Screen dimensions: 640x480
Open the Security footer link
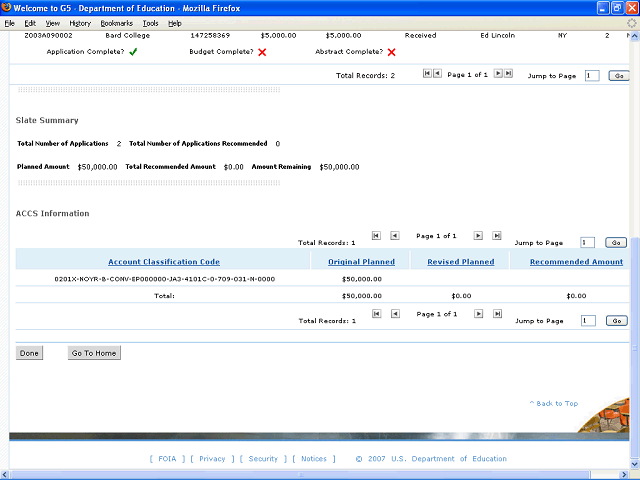263,459
